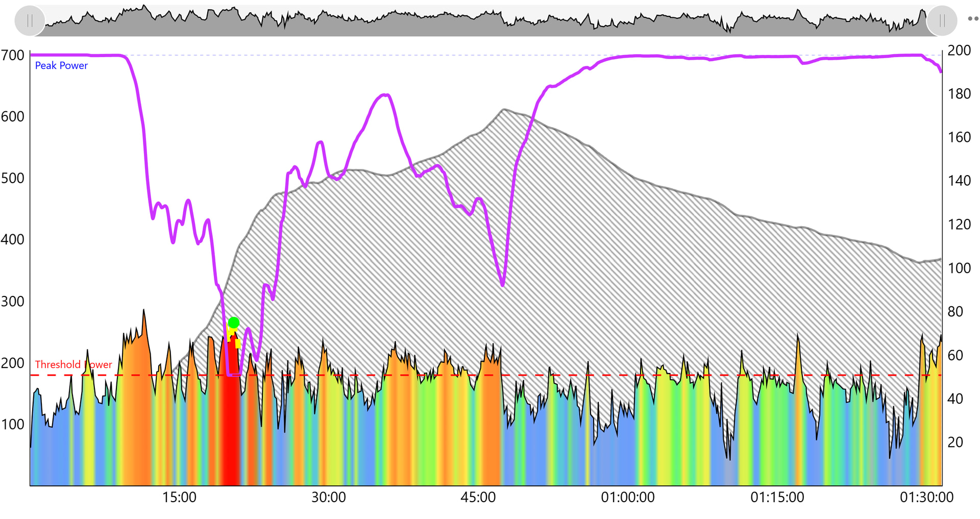Image resolution: width=980 pixels, height=519 pixels.
Task: Click the right range selector handle
Action: tap(942, 21)
